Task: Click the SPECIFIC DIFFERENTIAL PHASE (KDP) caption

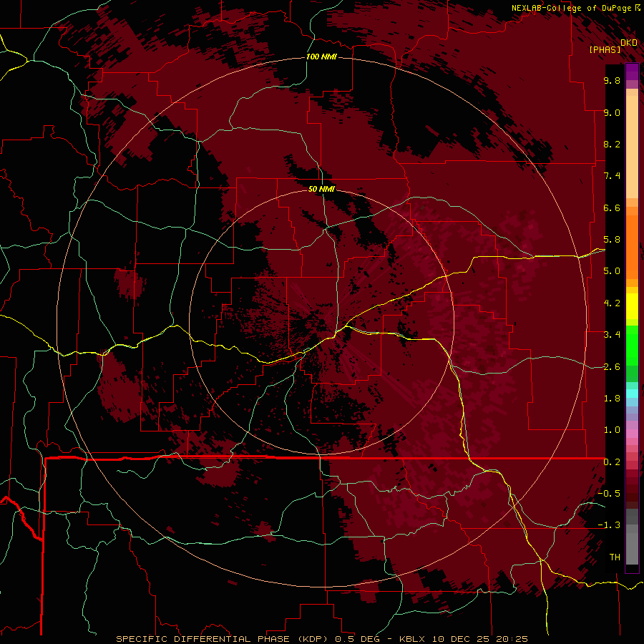Action: (x=223, y=639)
